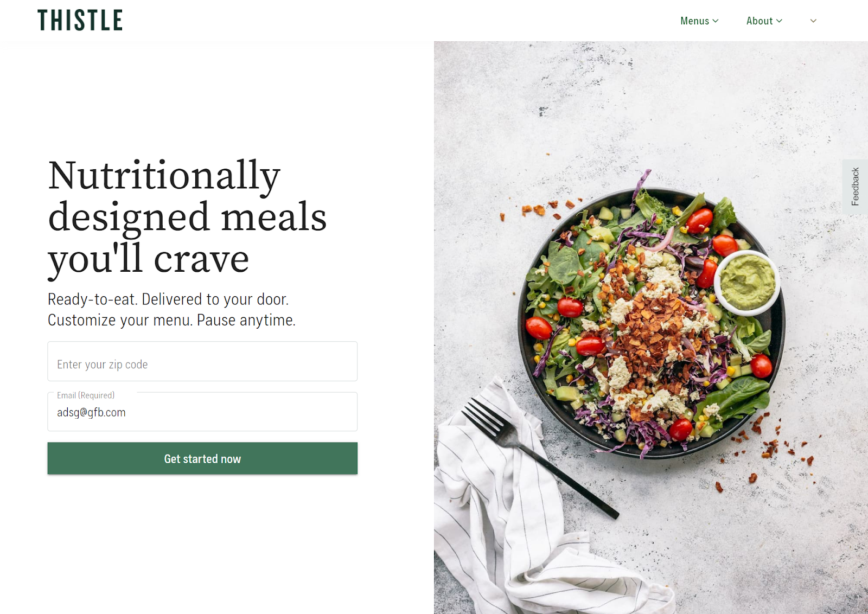Click the THISTLE logo
Screen dimensions: 868x614
point(80,20)
